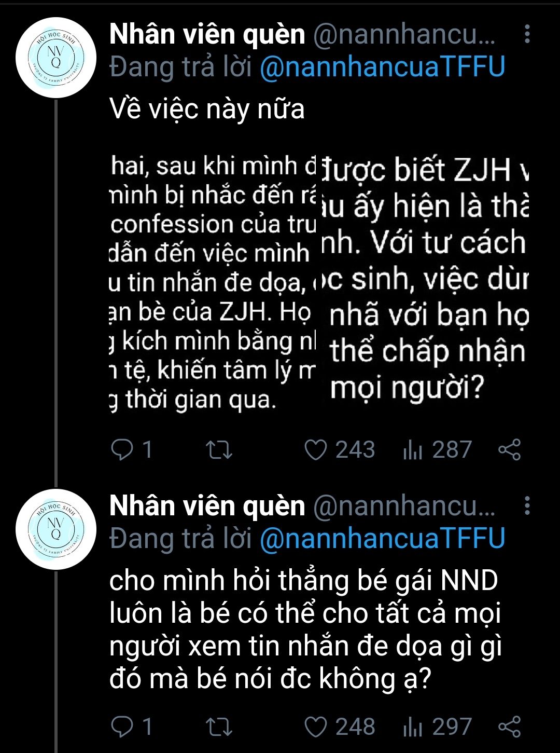Retweet the 'Về việc này nữa' tweet
560x753 pixels.
219,450
